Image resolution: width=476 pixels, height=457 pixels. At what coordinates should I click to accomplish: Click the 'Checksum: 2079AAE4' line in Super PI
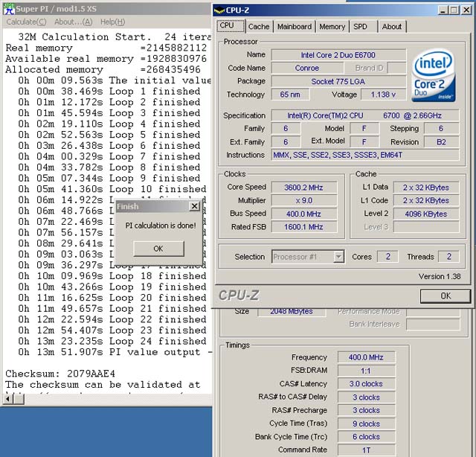[60, 374]
